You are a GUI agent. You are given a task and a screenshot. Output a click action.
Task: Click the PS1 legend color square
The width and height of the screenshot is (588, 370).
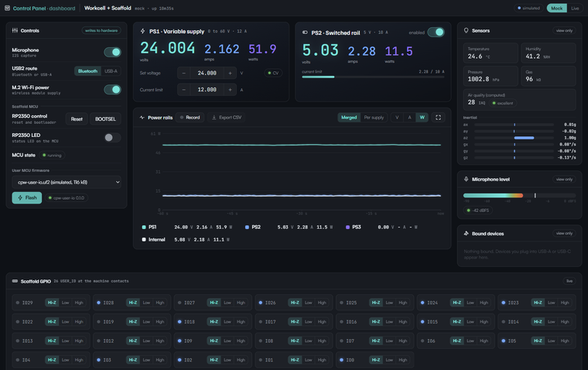click(144, 227)
